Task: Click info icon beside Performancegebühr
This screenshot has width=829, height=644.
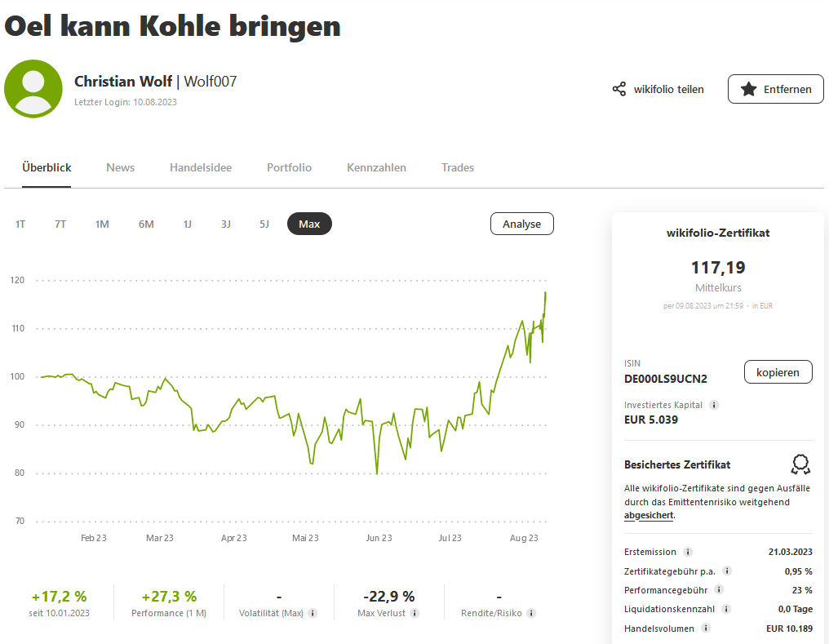Action: pyautogui.click(x=719, y=590)
